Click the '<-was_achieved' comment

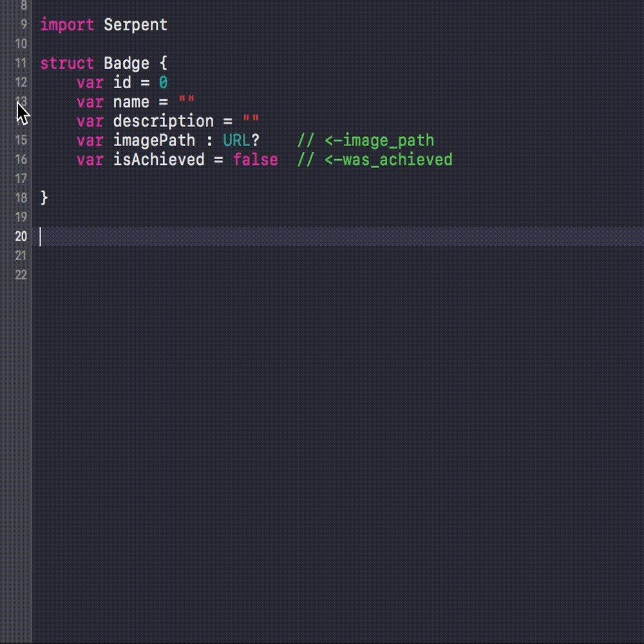388,160
